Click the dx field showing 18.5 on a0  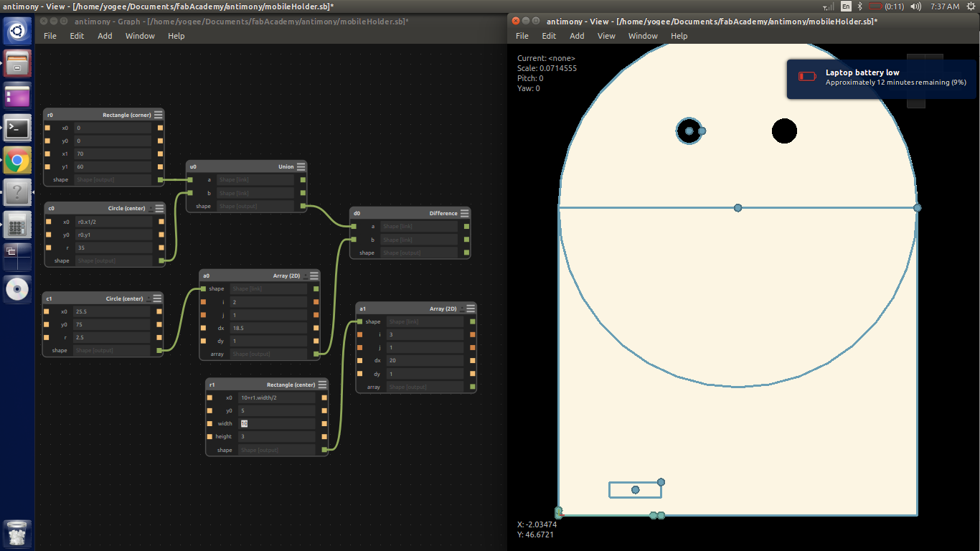coord(268,328)
